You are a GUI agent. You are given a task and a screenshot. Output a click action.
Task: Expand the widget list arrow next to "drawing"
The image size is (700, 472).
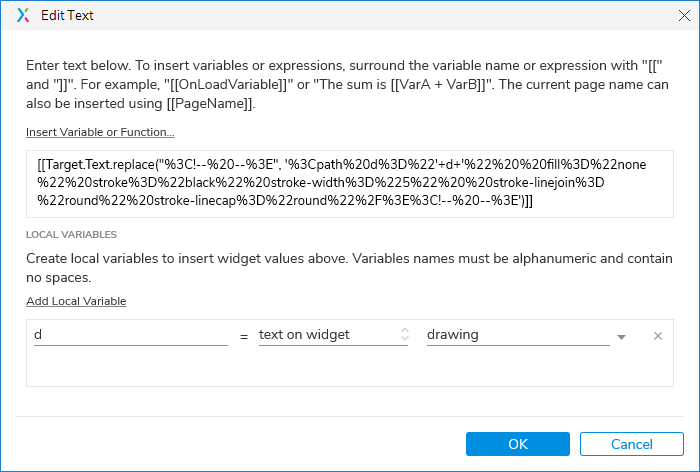pyautogui.click(x=622, y=337)
